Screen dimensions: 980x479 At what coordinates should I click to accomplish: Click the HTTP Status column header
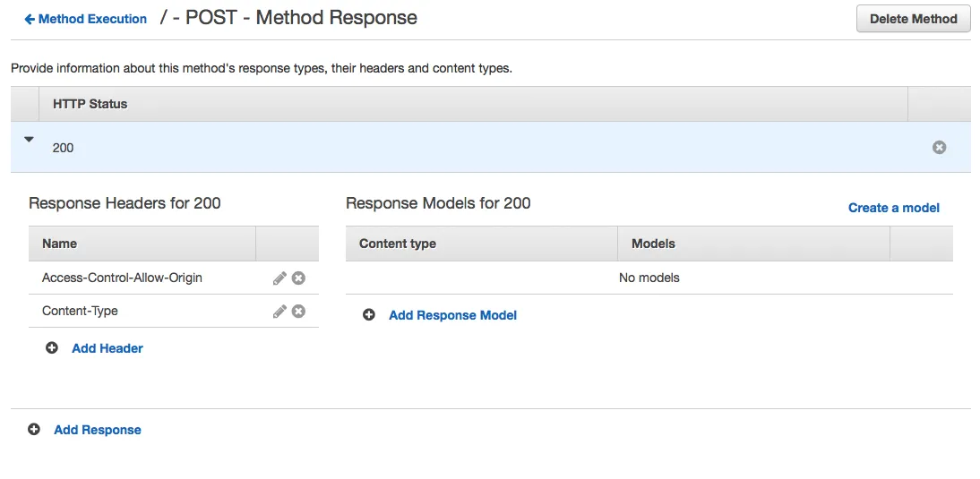[90, 104]
